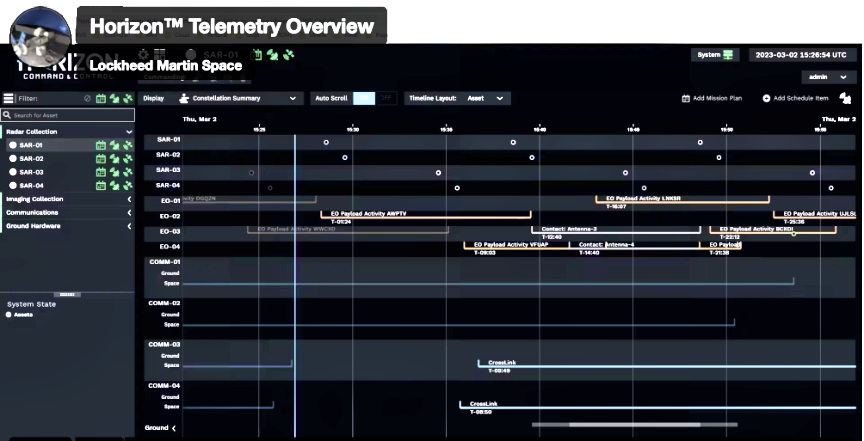Click the calendar filter icon in filter bar

click(x=101, y=99)
